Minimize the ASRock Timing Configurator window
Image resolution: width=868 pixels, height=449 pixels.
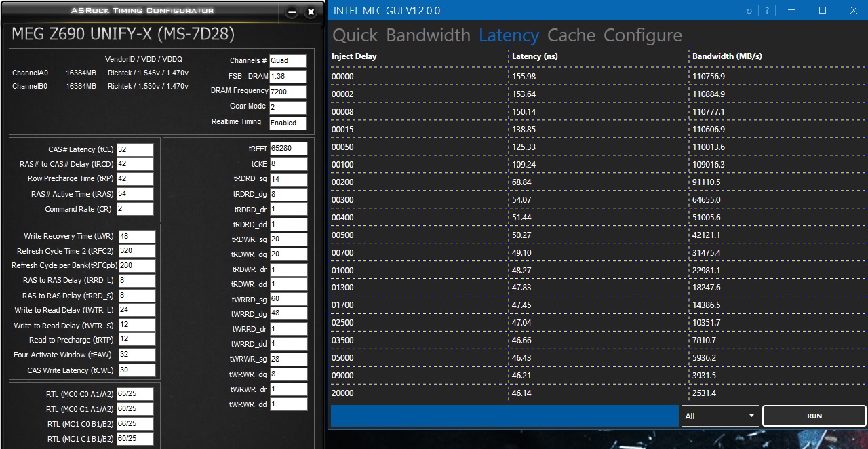click(x=292, y=12)
